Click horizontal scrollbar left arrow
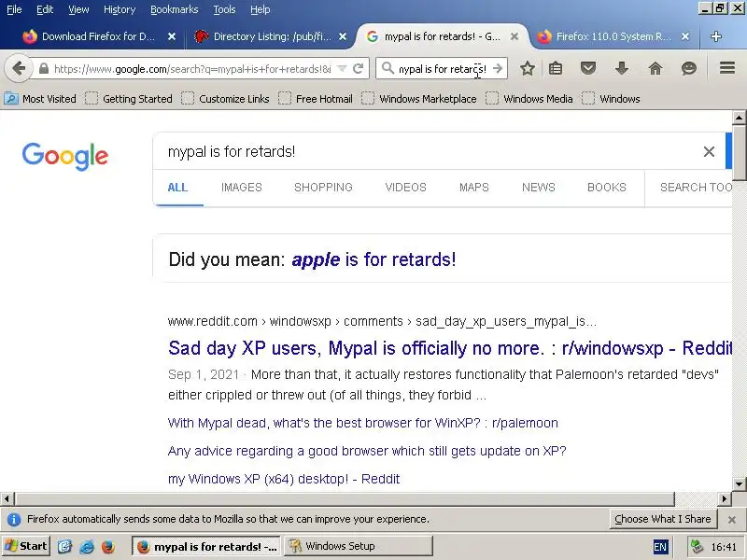Image resolution: width=747 pixels, height=560 pixels. click(7, 499)
